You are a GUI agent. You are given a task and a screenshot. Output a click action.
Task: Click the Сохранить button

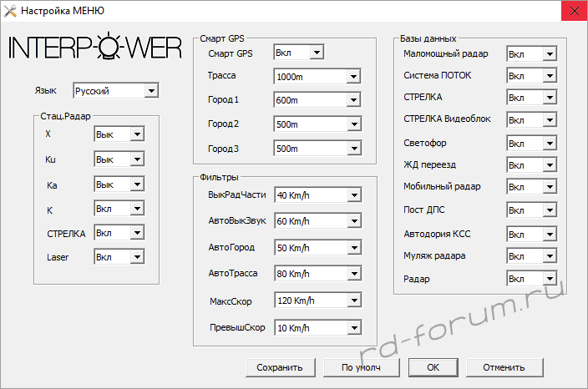click(x=280, y=367)
